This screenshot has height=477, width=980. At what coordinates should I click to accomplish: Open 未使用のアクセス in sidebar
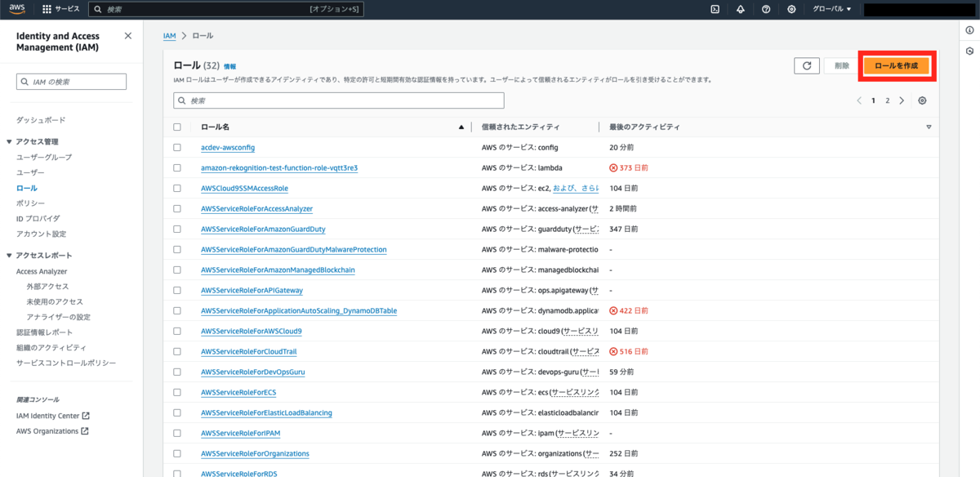coord(55,301)
